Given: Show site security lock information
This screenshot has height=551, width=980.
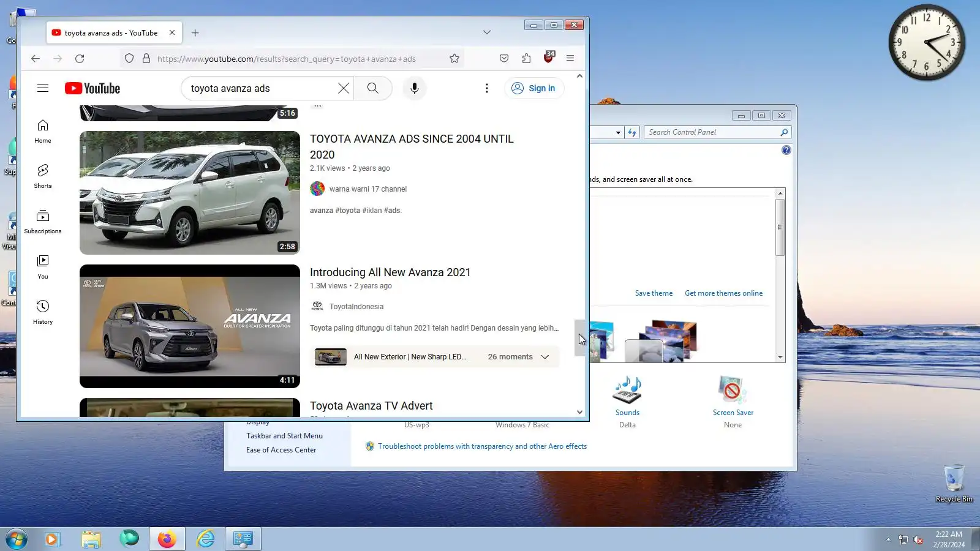Looking at the screenshot, I should 146,59.
